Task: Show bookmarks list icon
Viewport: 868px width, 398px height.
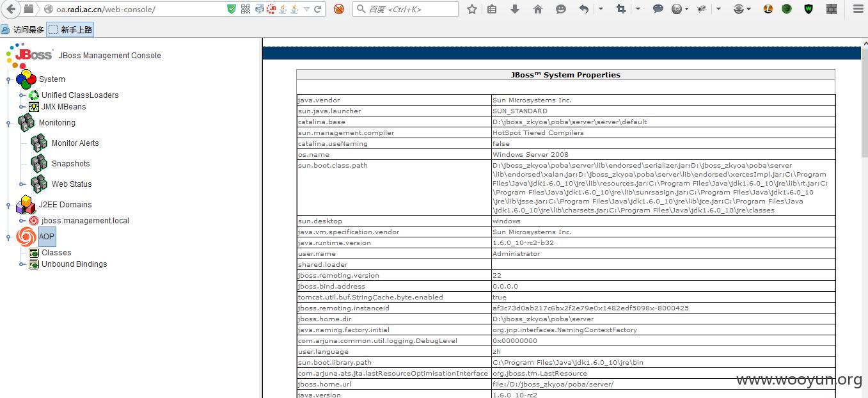Action: 492,9
